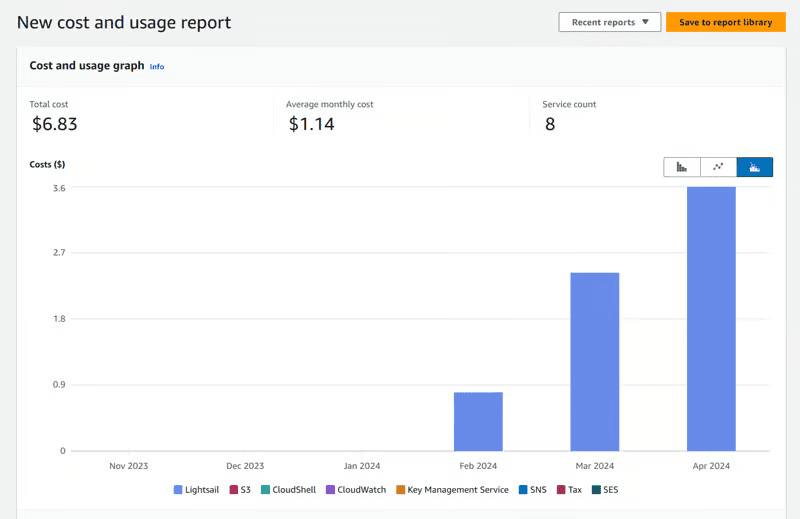The height and width of the screenshot is (519, 800).
Task: Click the total cost value $6.83
Action: coord(55,124)
